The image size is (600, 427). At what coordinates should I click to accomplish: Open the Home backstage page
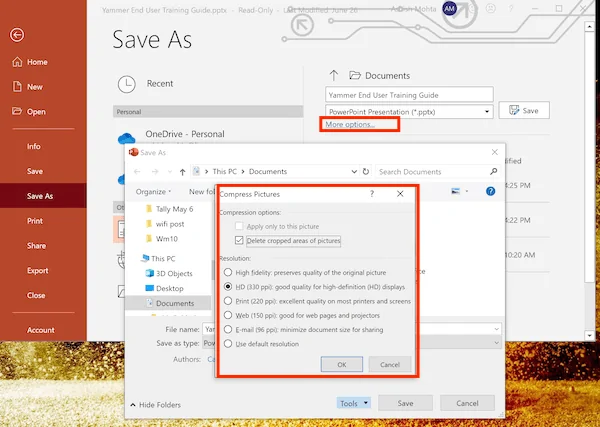(x=30, y=62)
